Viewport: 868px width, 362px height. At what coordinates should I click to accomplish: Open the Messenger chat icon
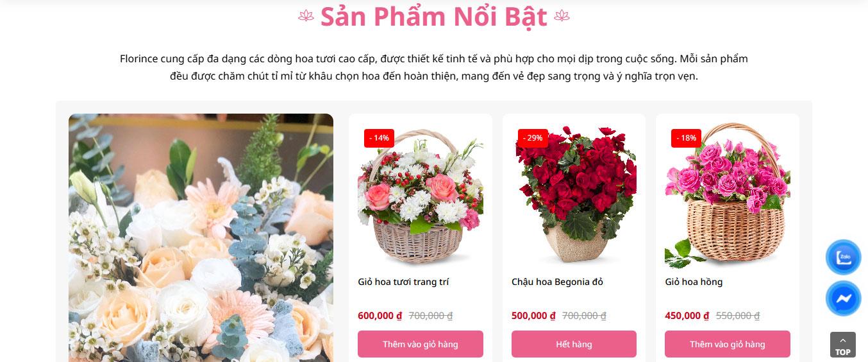point(843,298)
